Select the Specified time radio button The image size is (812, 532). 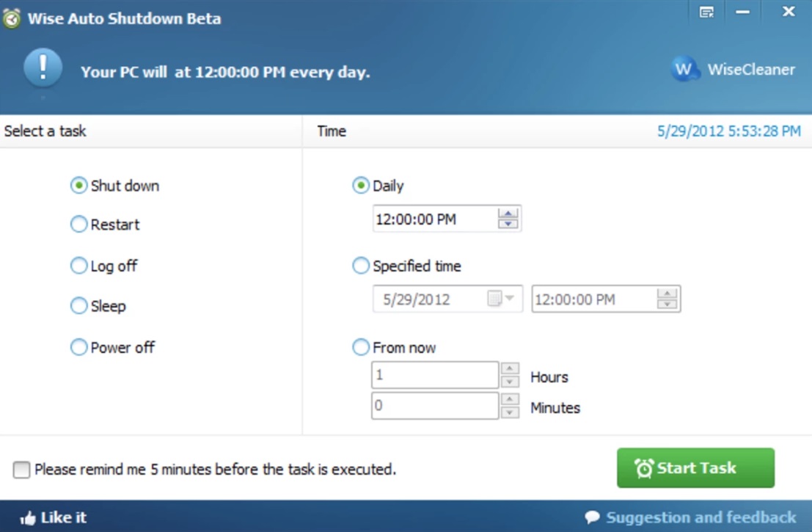[360, 266]
